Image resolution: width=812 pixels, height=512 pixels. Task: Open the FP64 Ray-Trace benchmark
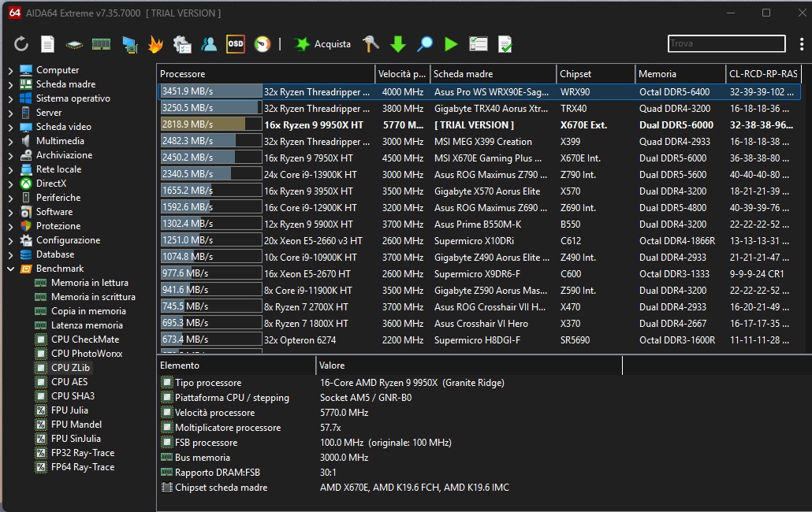83,467
